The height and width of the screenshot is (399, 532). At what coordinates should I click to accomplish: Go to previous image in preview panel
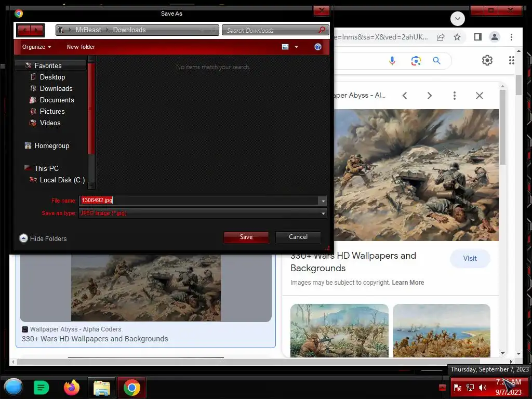coord(404,96)
